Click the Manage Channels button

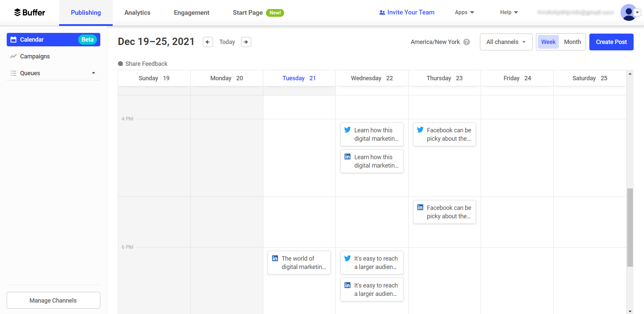tap(53, 300)
